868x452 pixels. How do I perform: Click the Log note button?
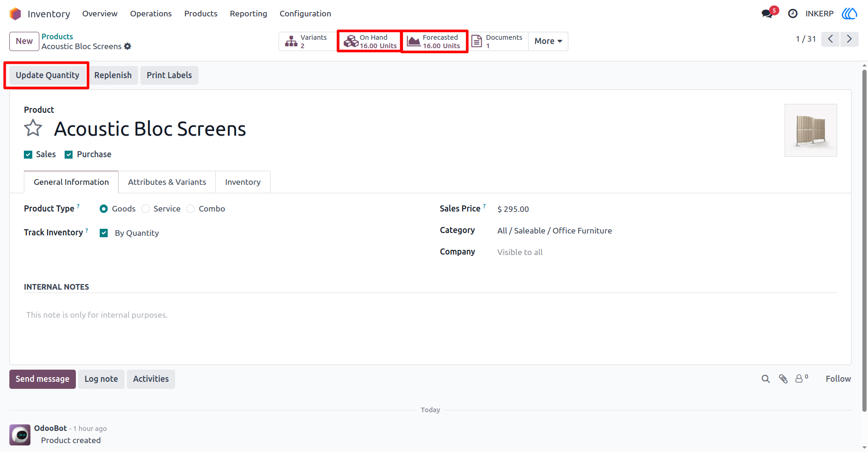pos(101,379)
